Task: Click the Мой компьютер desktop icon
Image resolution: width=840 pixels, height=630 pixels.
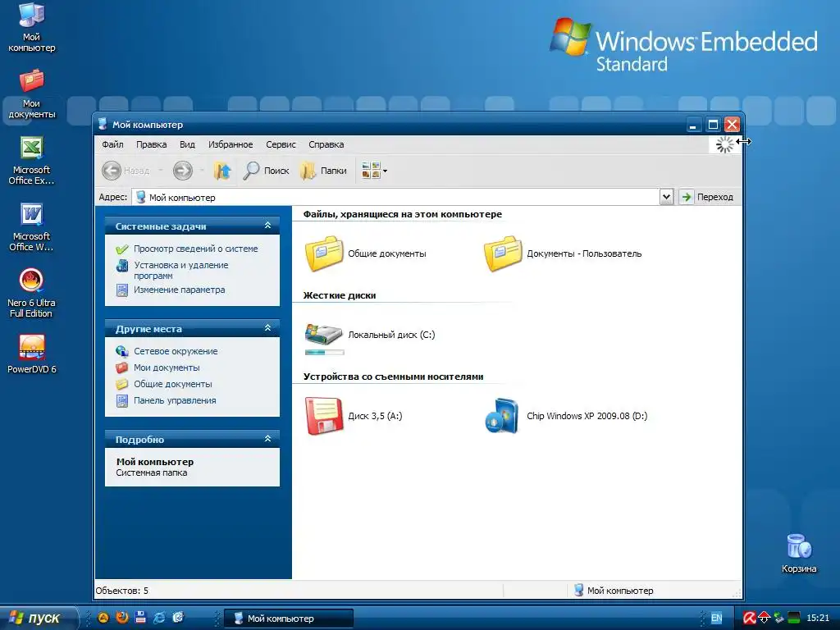Action: [x=32, y=27]
